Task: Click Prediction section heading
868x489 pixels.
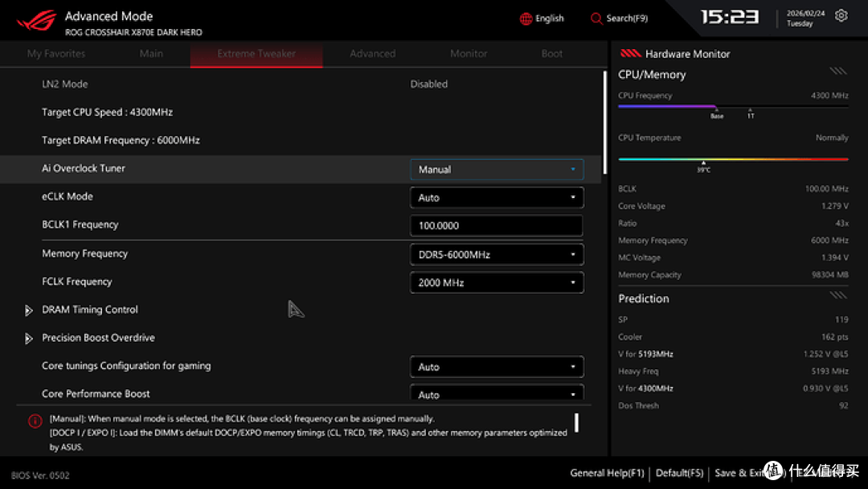Action: 644,299
